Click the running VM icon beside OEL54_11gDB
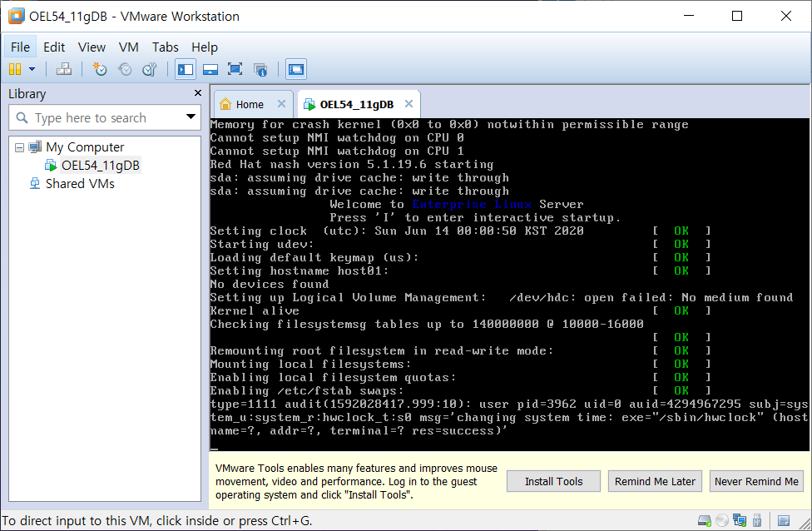This screenshot has width=812, height=531. tap(51, 166)
